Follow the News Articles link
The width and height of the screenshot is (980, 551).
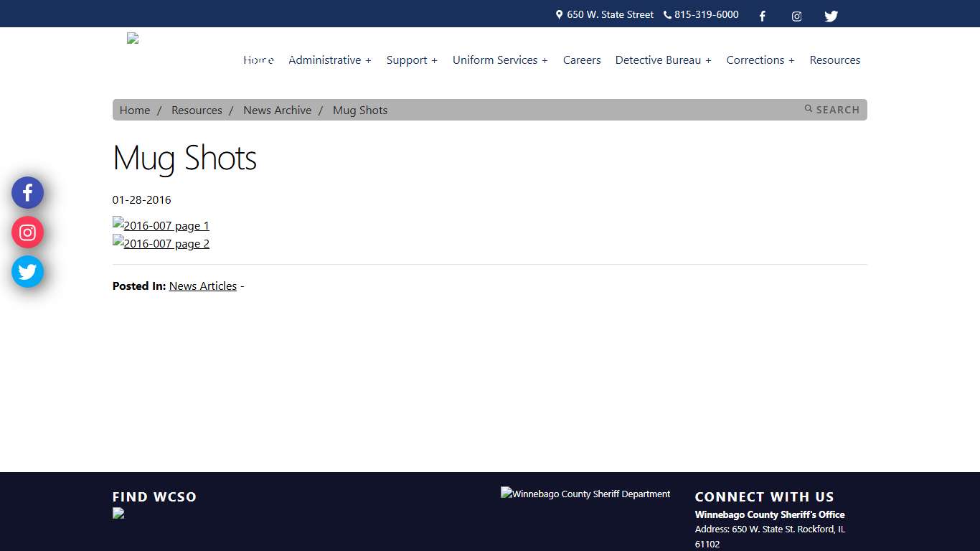tap(202, 286)
